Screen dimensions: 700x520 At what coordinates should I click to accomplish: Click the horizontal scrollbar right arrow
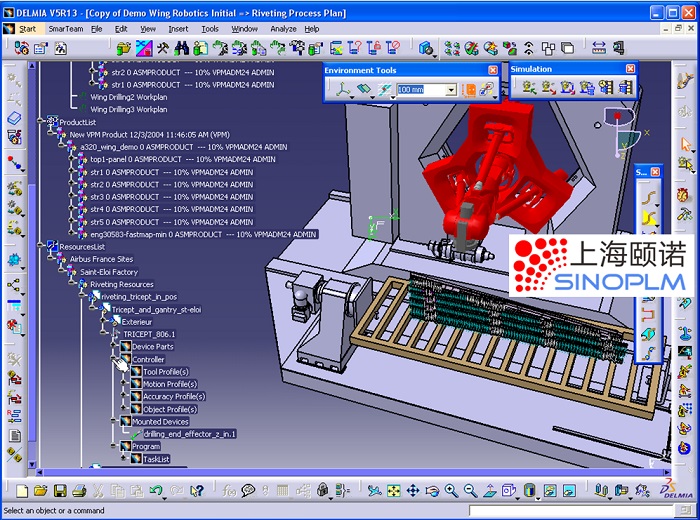667,472
